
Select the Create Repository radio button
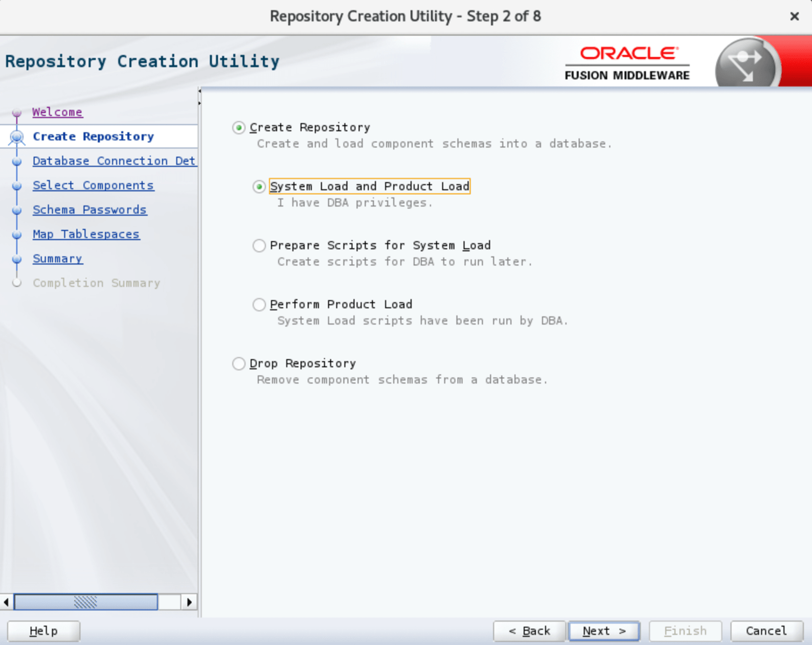pos(239,127)
